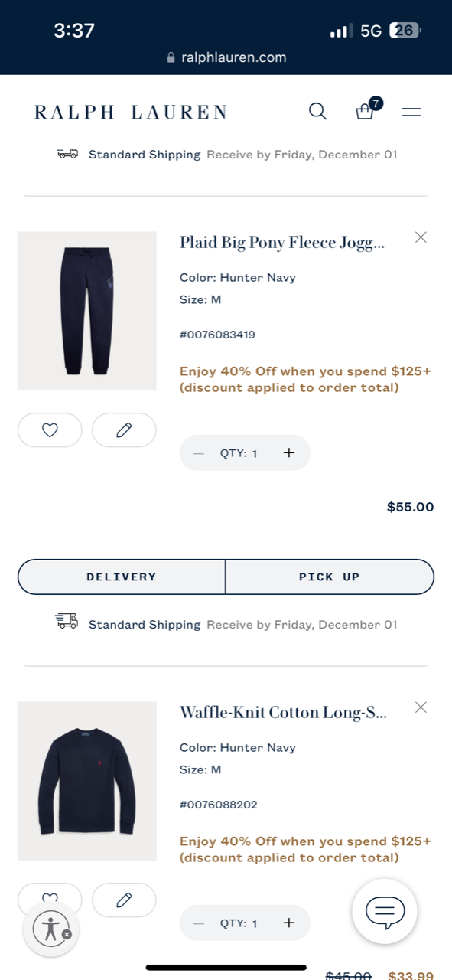Remove Plaid Big Pony Fleece Jogger from cart
Image resolution: width=452 pixels, height=980 pixels.
421,237
